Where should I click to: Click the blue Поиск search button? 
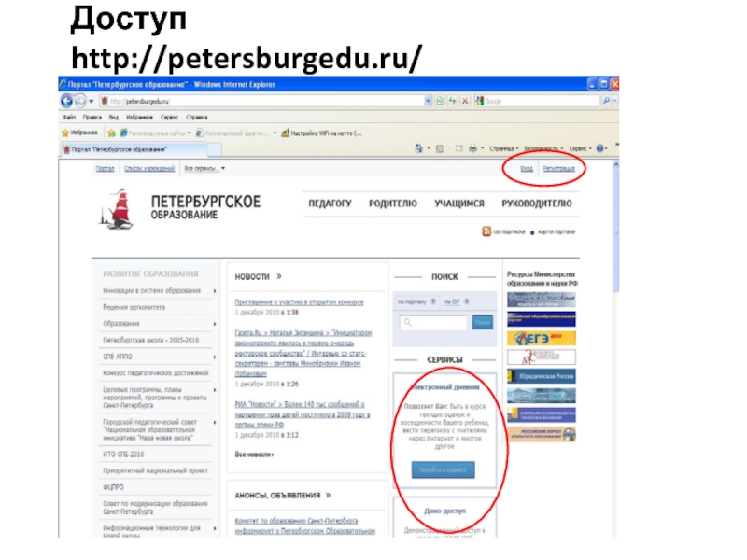[x=482, y=322]
